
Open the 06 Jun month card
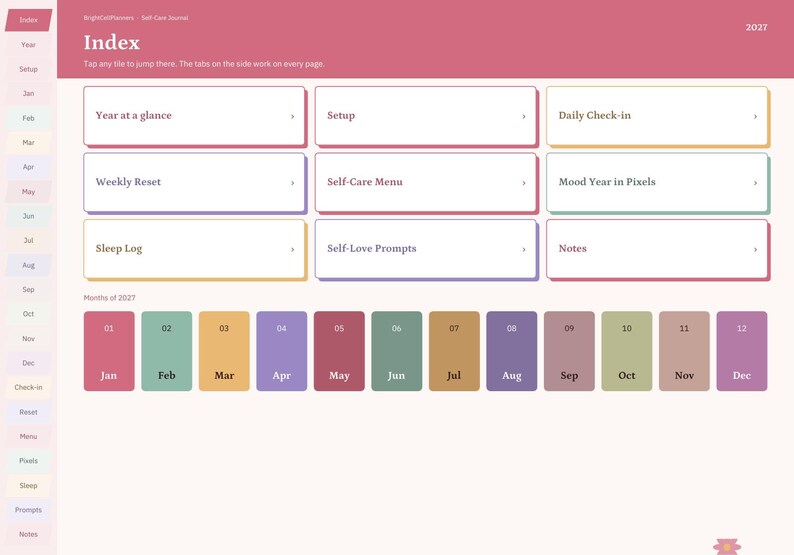[396, 351]
